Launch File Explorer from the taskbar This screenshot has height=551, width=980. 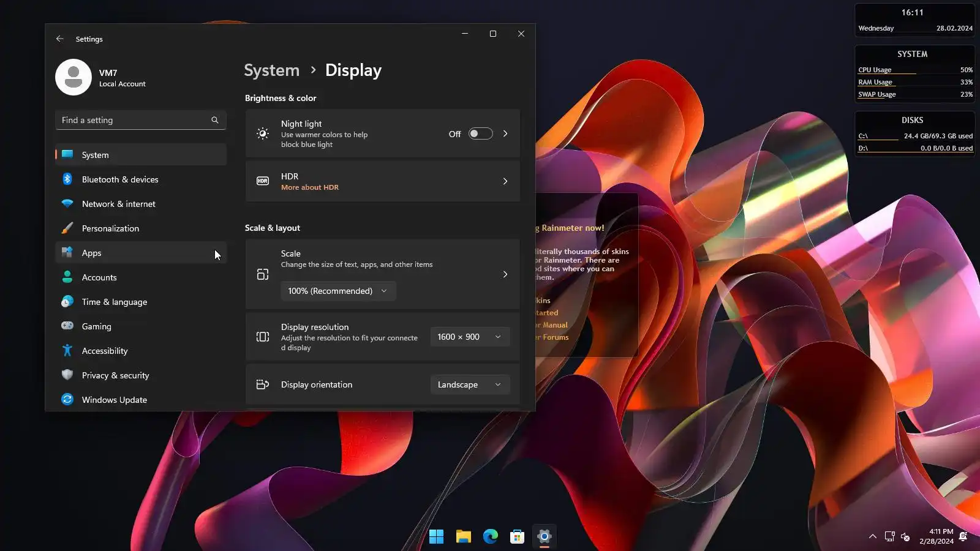pyautogui.click(x=464, y=537)
